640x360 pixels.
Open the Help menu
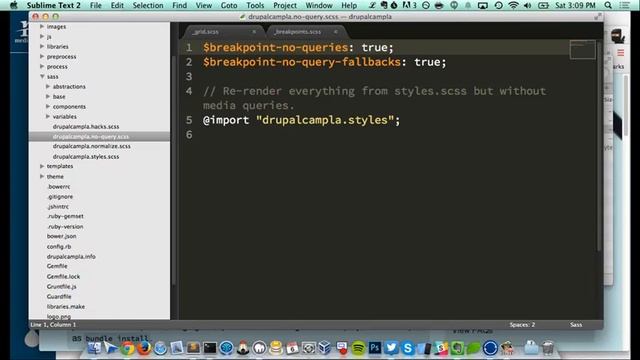tap(349, 5)
